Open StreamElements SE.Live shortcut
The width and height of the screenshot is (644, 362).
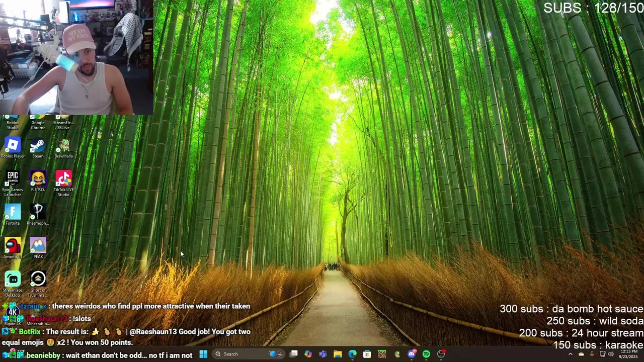coord(63,123)
